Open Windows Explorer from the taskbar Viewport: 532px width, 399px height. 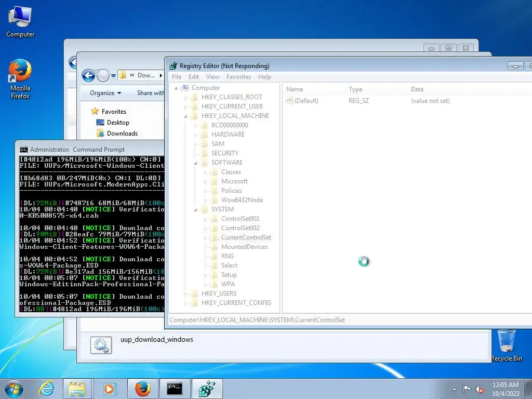coord(77,389)
